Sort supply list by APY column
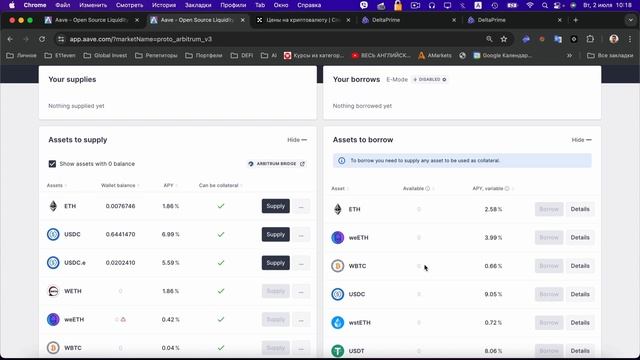Image resolution: width=640 pixels, height=360 pixels. tap(170, 185)
